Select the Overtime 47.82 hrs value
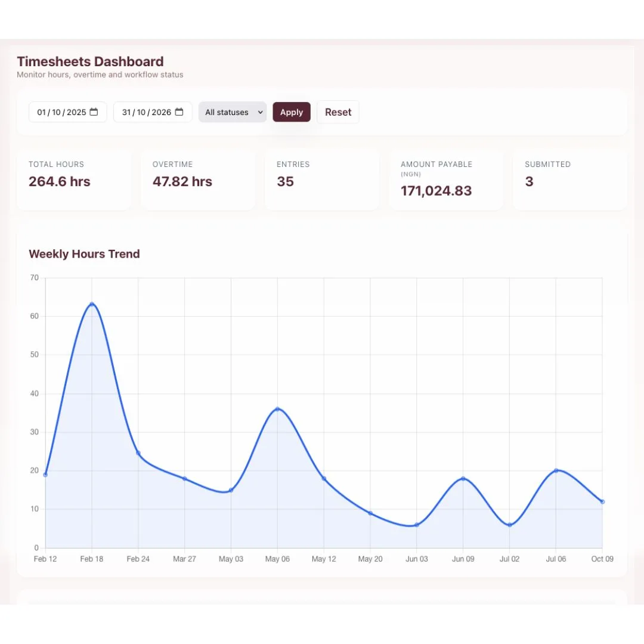The image size is (644, 644). (x=182, y=181)
